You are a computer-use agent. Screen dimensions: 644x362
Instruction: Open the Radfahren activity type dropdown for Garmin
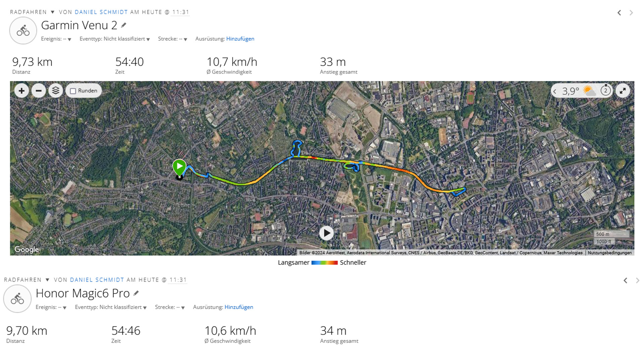tap(52, 12)
